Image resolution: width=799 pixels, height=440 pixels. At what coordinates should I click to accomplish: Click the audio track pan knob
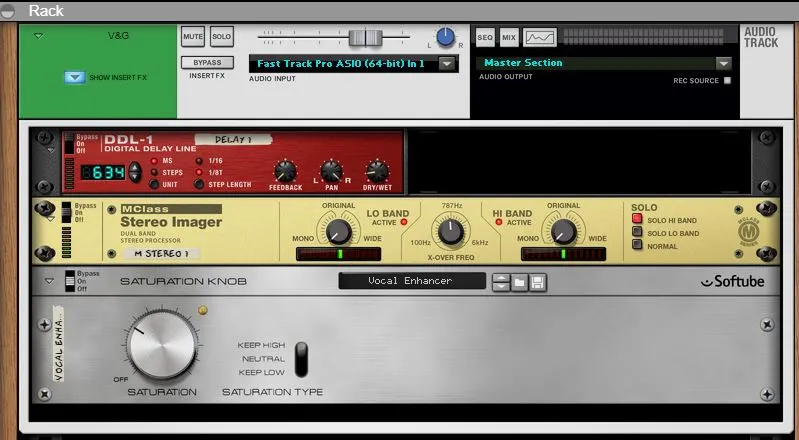coord(445,37)
